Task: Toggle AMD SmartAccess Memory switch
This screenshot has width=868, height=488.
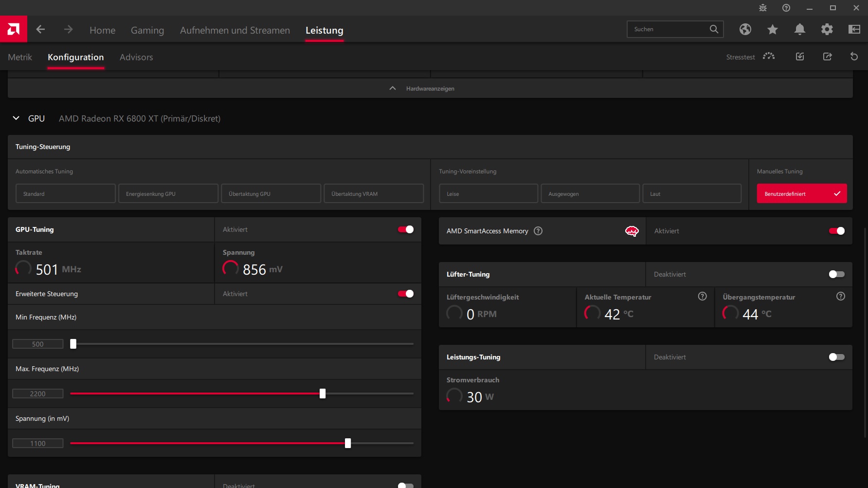Action: 836,231
